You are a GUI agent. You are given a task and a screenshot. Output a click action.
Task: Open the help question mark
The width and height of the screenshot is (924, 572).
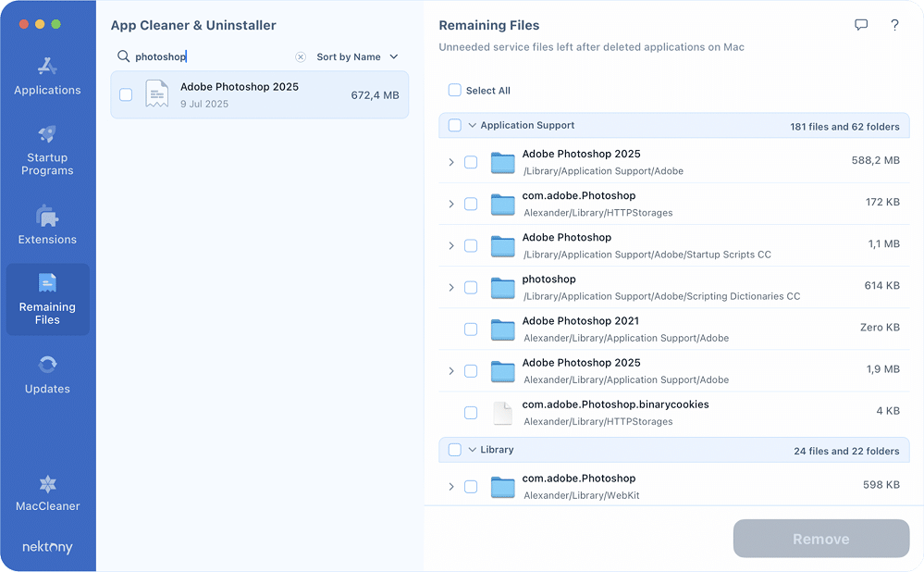pyautogui.click(x=894, y=25)
